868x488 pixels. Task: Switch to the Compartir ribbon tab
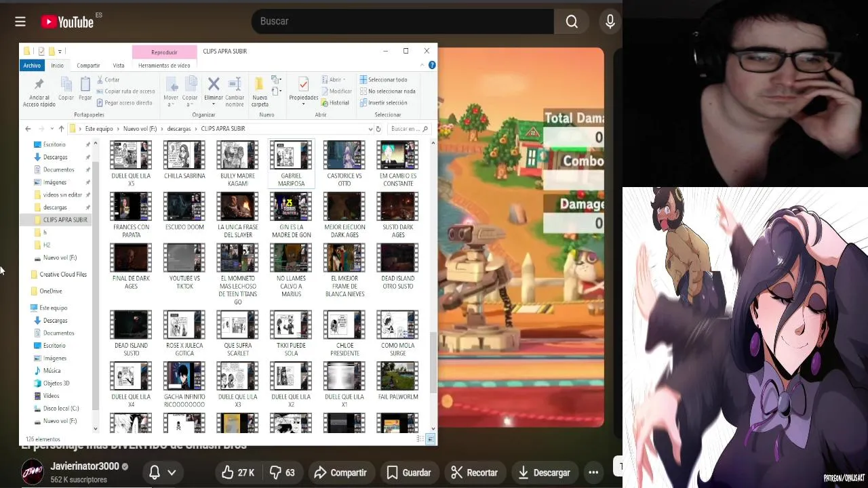tap(88, 66)
